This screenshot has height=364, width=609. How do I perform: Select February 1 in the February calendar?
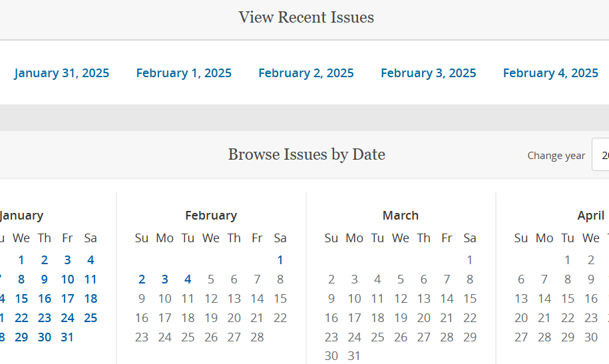[280, 260]
